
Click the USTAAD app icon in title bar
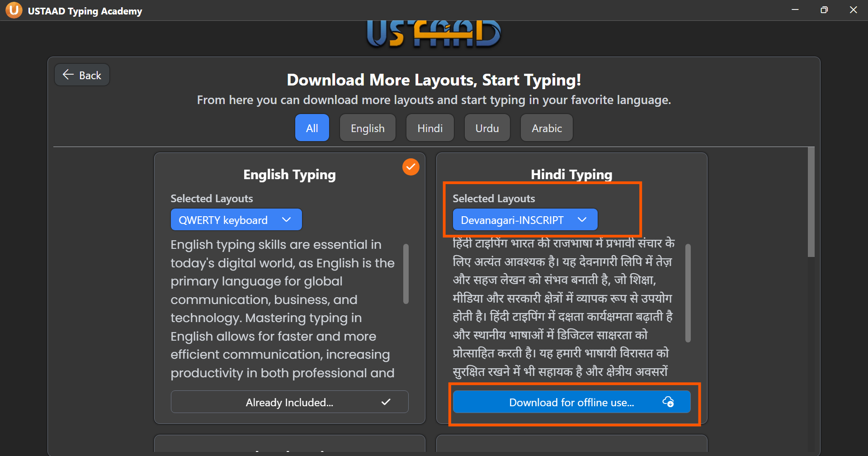[14, 10]
